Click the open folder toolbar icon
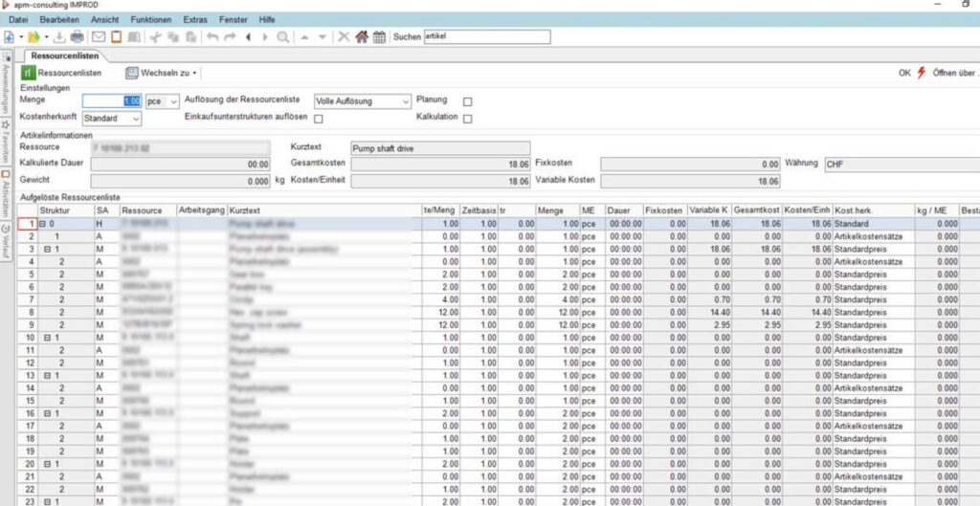980x506 pixels. tap(33, 37)
